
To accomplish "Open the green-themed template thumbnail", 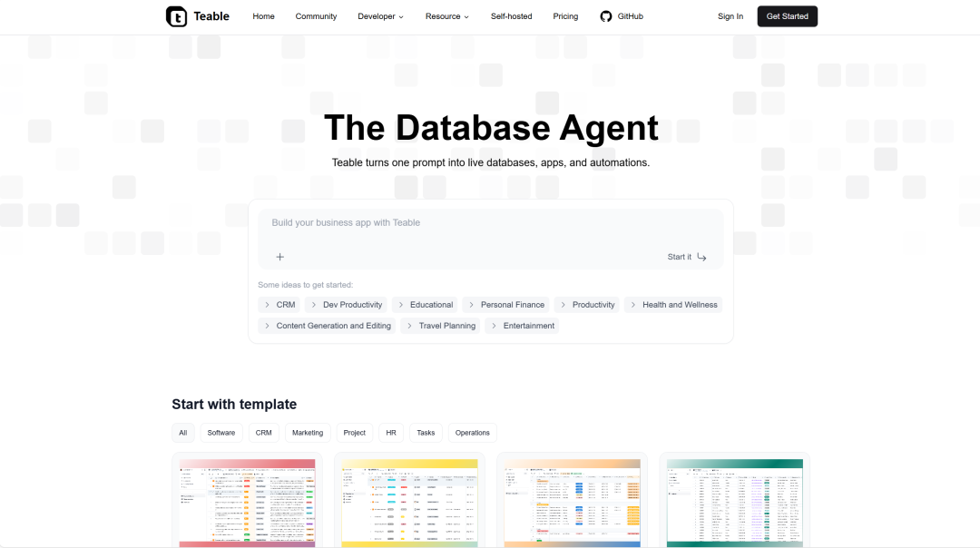I will [734, 503].
